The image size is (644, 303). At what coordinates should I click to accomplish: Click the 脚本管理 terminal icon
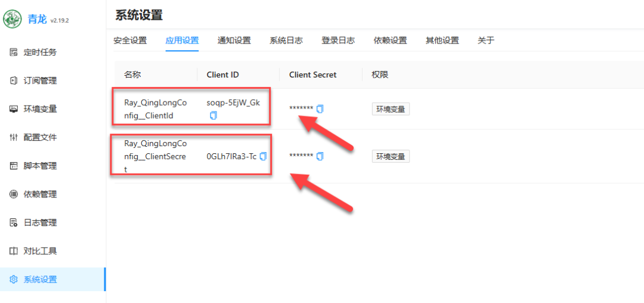click(x=14, y=166)
